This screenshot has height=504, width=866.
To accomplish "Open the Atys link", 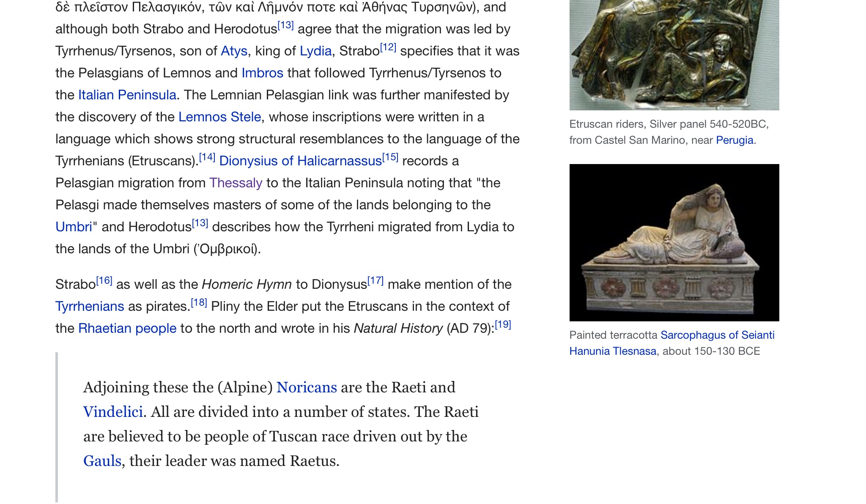I will click(x=234, y=51).
